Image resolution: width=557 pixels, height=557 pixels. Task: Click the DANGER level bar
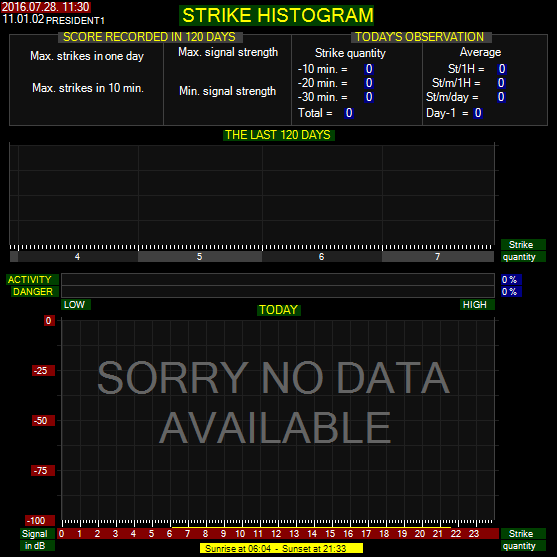tap(278, 292)
